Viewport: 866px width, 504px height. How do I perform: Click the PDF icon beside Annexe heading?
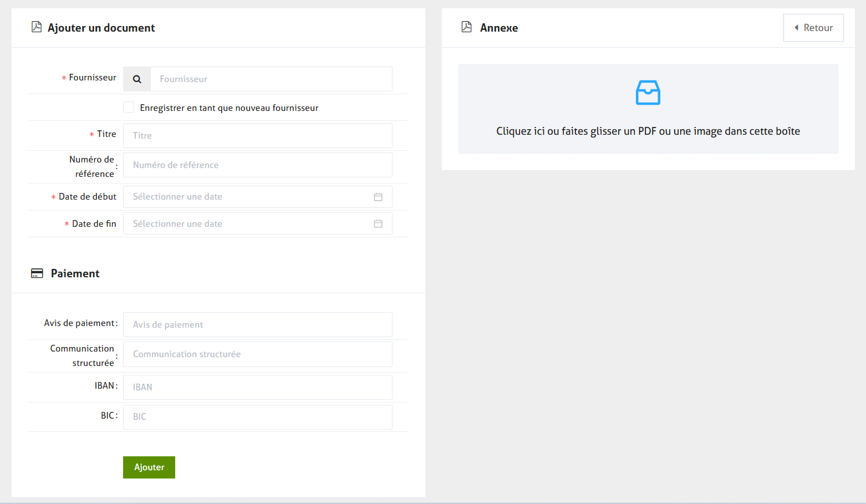pos(467,27)
